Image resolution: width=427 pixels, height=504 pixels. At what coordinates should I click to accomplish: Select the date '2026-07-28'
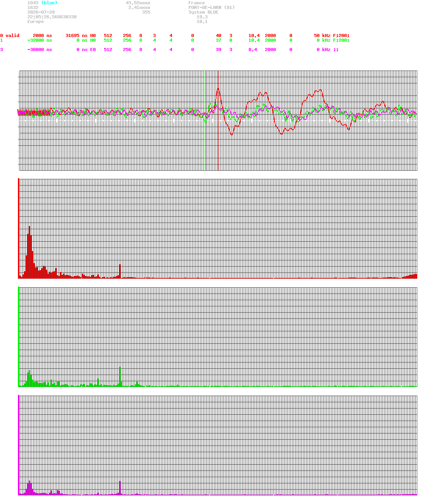[41, 12]
